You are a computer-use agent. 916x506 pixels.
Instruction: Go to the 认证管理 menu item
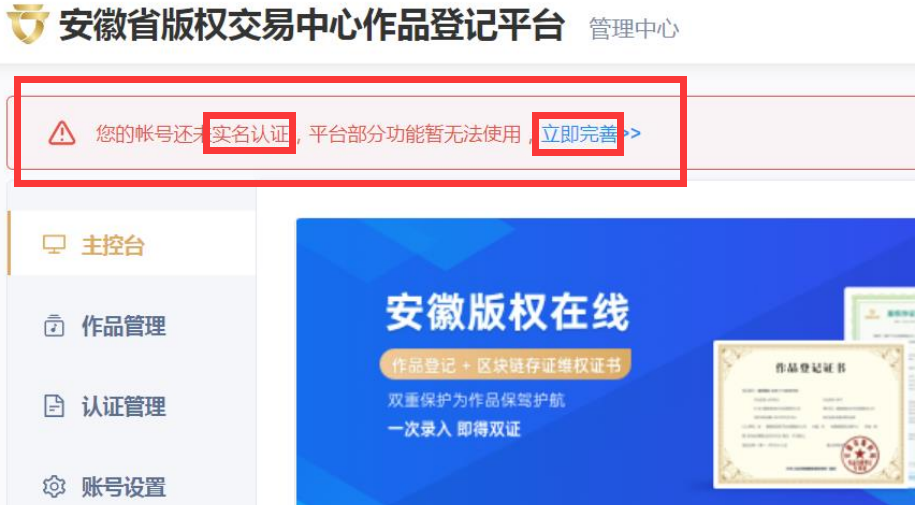pyautogui.click(x=132, y=406)
